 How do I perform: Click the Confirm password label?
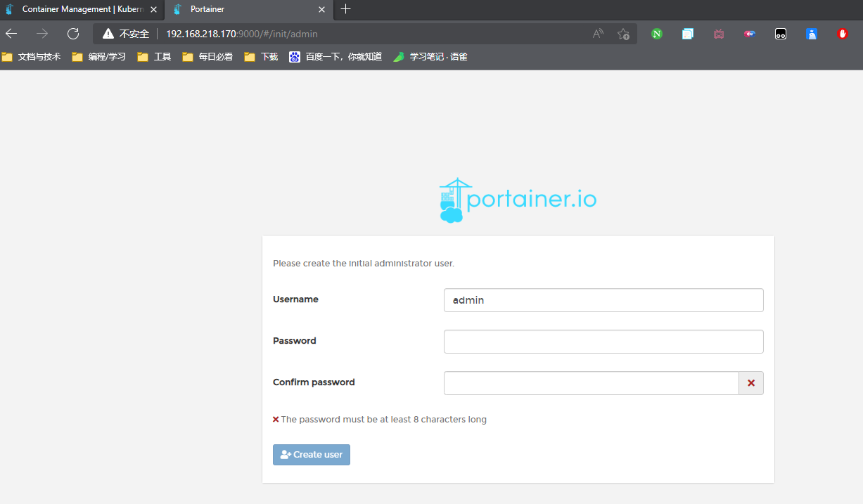314,382
